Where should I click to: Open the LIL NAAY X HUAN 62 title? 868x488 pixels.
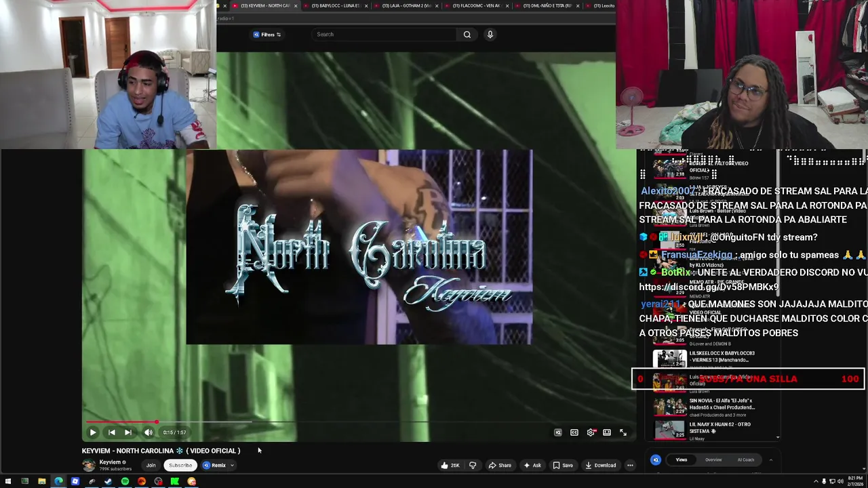719,428
